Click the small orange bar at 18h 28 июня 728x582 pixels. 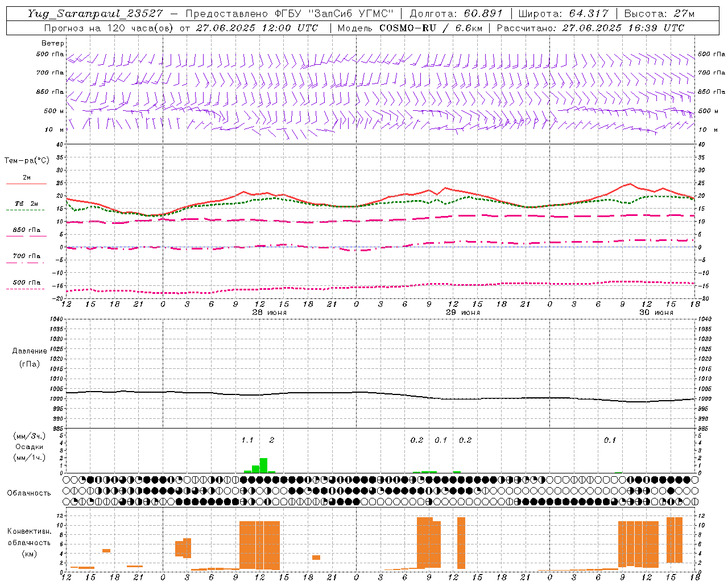[316, 558]
